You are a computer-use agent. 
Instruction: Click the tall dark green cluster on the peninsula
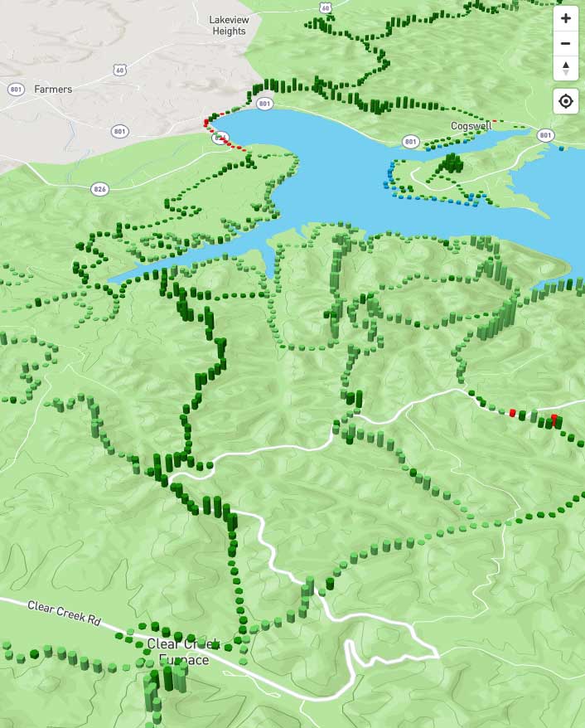click(451, 163)
